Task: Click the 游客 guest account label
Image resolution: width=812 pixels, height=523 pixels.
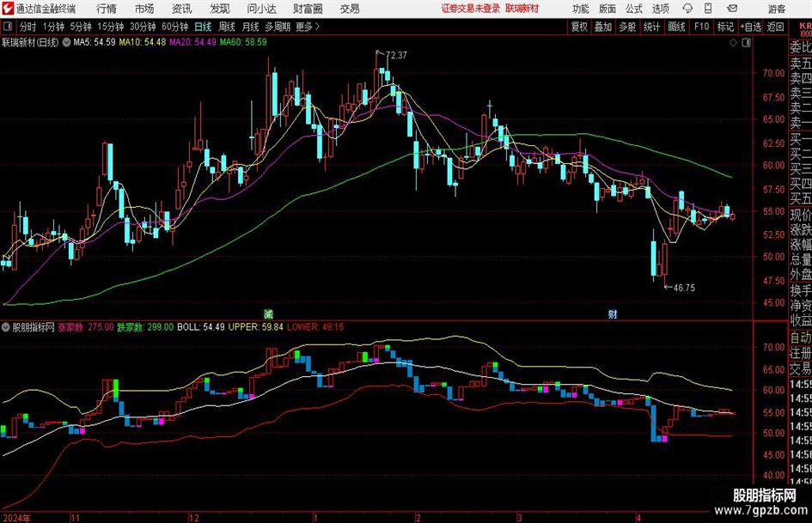Action: click(x=777, y=9)
